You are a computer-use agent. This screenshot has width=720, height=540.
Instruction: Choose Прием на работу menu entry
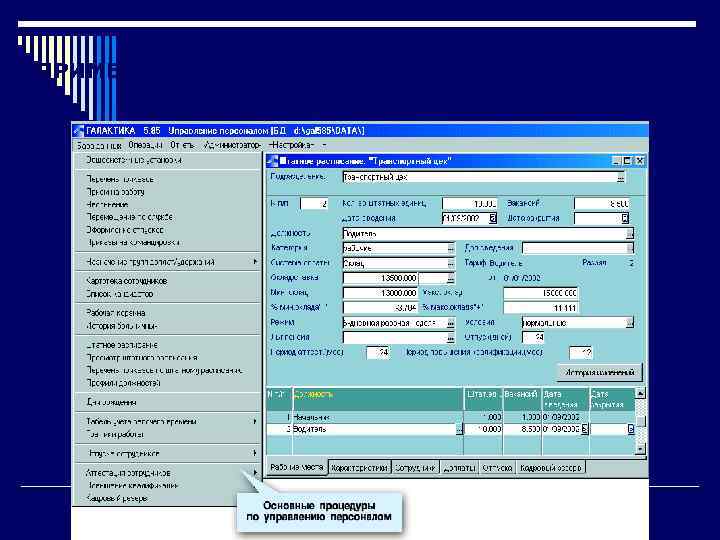[x=116, y=192]
